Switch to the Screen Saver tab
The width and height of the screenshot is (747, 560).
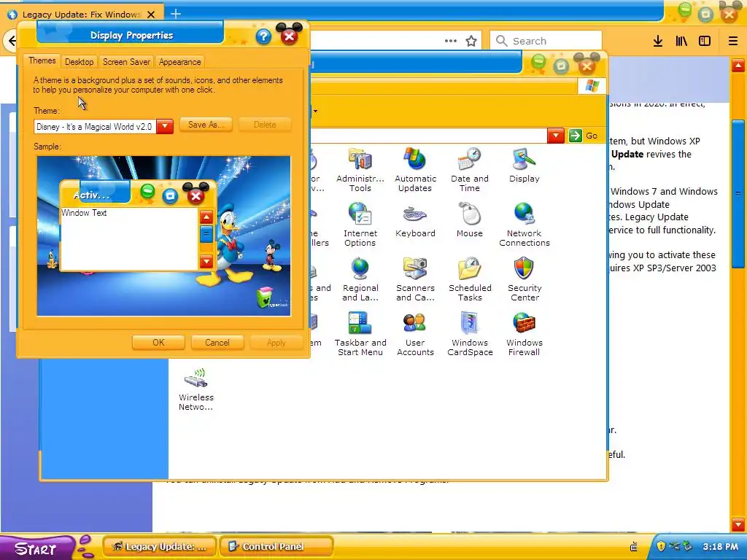tap(126, 62)
